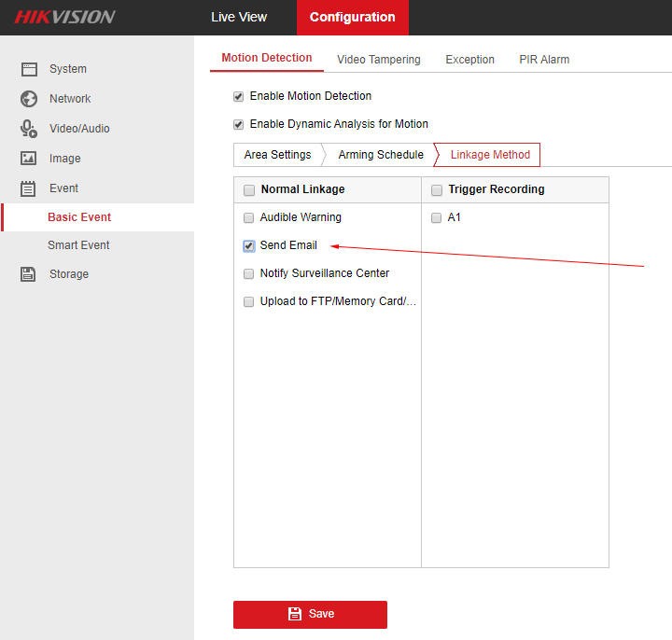Tick the A1 trigger recording checkbox

[437, 218]
